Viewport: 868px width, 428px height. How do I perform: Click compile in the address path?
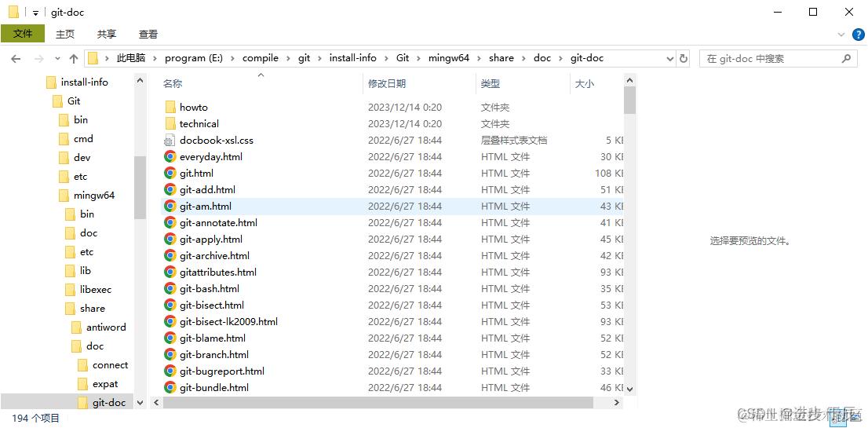[x=261, y=58]
